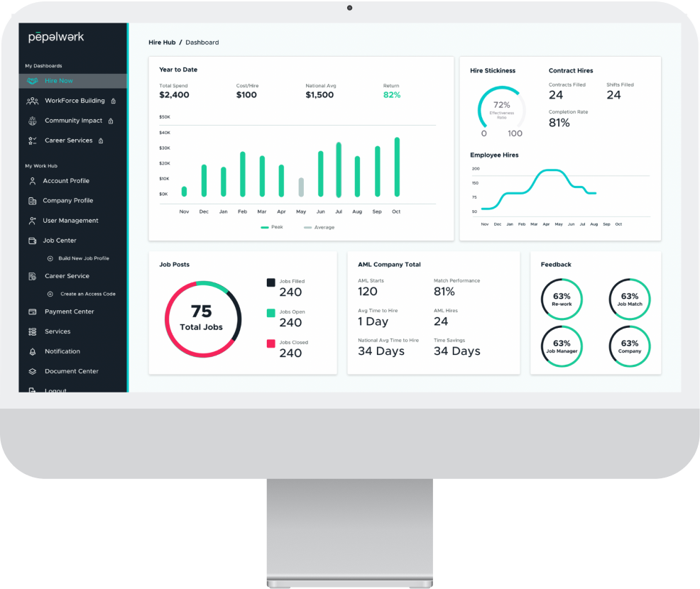Click the Logout link in sidebar
The width and height of the screenshot is (700, 589).
pos(55,390)
